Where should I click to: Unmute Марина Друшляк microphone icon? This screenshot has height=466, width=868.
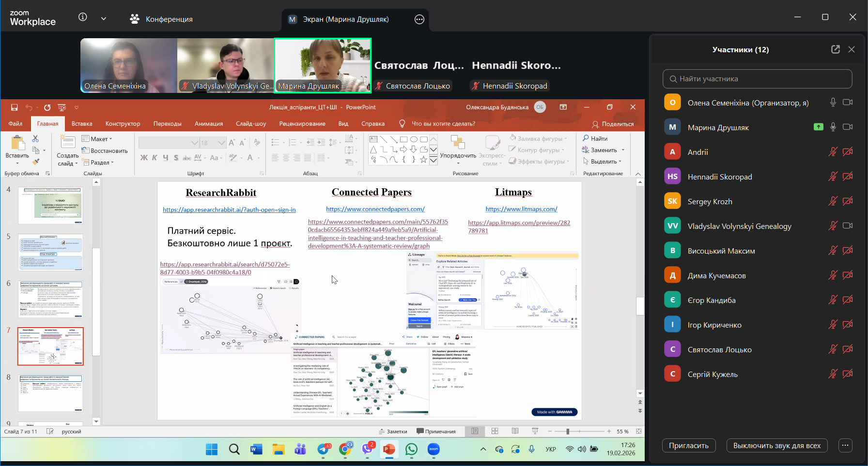833,127
